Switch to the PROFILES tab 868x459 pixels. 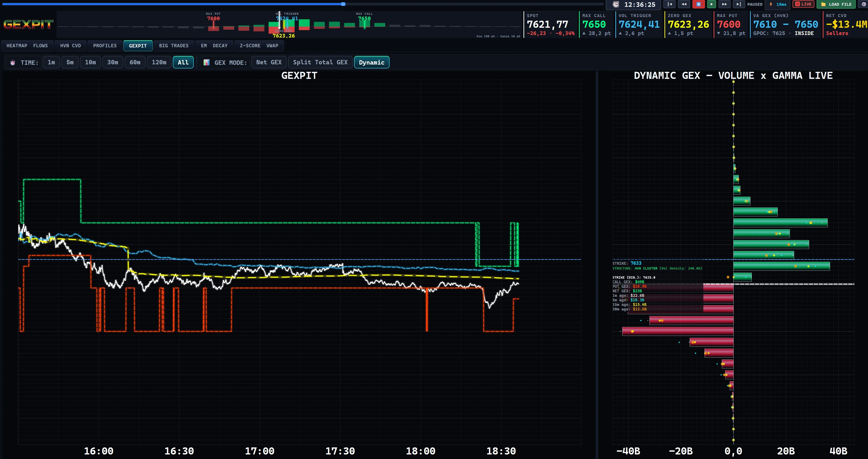coord(105,46)
